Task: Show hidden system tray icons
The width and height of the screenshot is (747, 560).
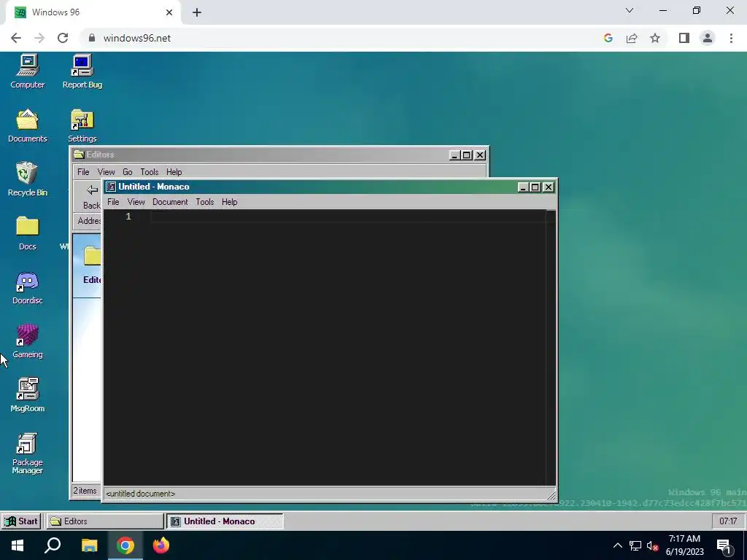Action: tap(617, 545)
